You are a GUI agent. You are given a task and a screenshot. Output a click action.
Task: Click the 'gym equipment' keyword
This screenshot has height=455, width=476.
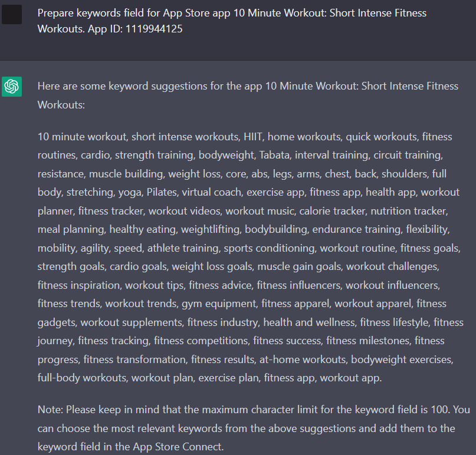(219, 304)
